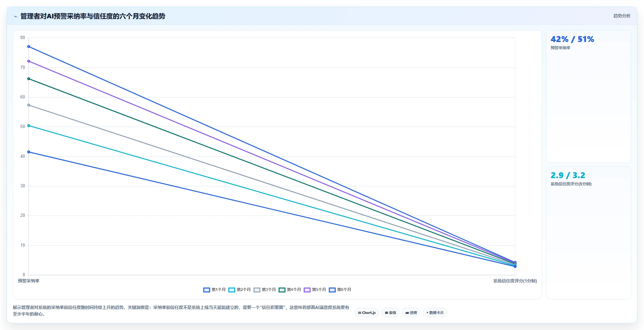
Task: Click the 进度 tag
Action: pos(411,313)
